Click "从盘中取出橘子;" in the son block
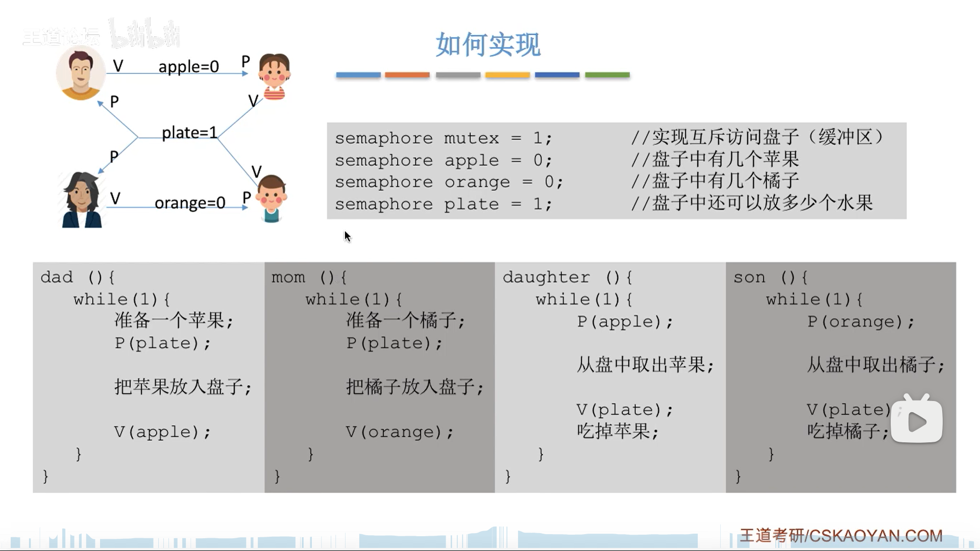The image size is (980, 551). pyautogui.click(x=876, y=365)
